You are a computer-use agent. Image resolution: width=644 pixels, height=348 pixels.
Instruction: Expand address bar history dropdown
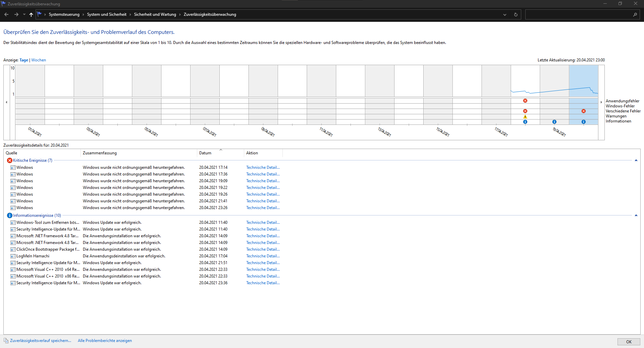[504, 14]
